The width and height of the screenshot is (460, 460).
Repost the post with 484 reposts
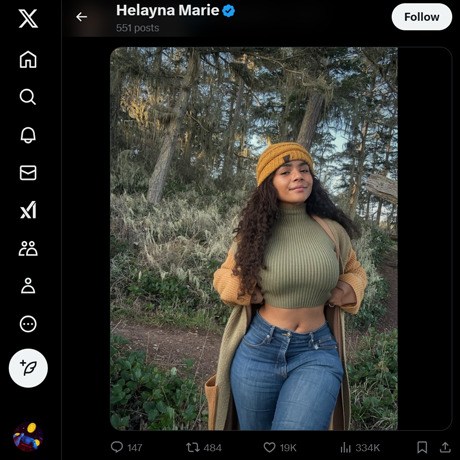(204, 447)
